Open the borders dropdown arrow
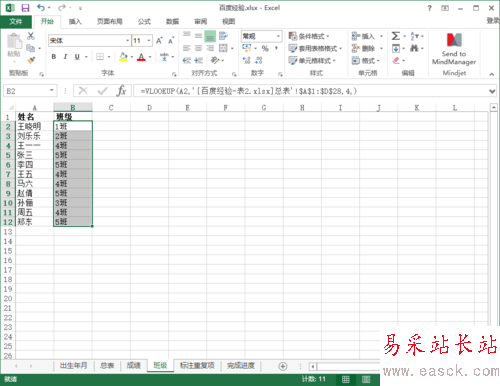This screenshot has width=500, height=386. click(109, 57)
